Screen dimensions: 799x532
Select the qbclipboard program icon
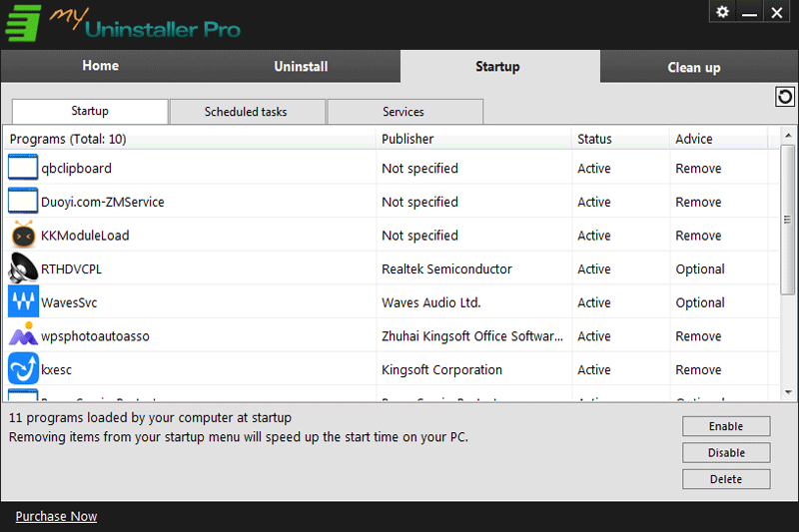[x=23, y=168]
